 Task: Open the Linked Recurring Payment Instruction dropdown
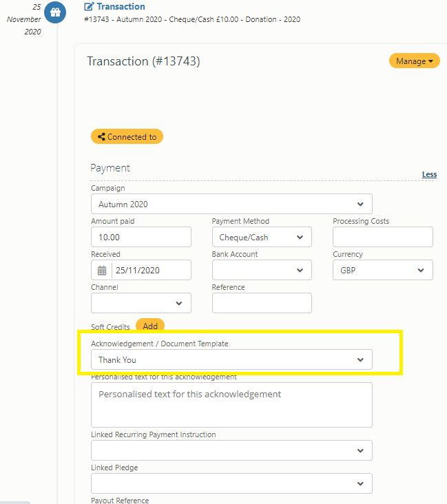click(231, 450)
